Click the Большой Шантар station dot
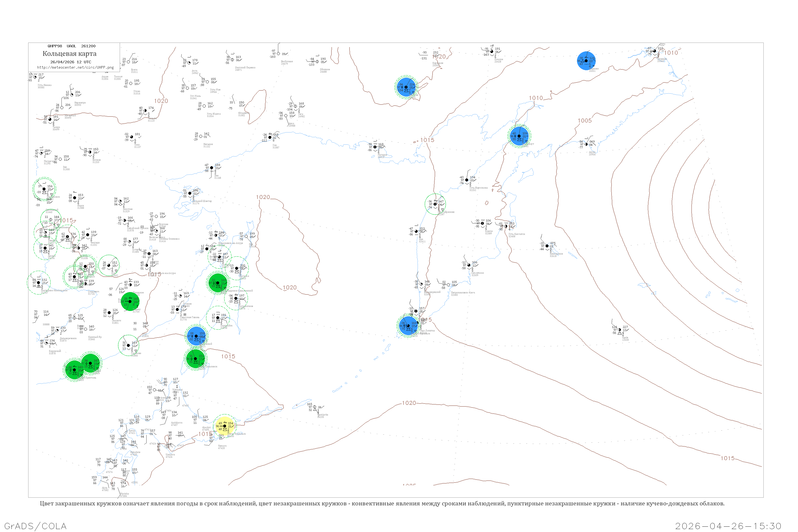Image resolution: width=798 pixels, height=532 pixels. click(190, 193)
